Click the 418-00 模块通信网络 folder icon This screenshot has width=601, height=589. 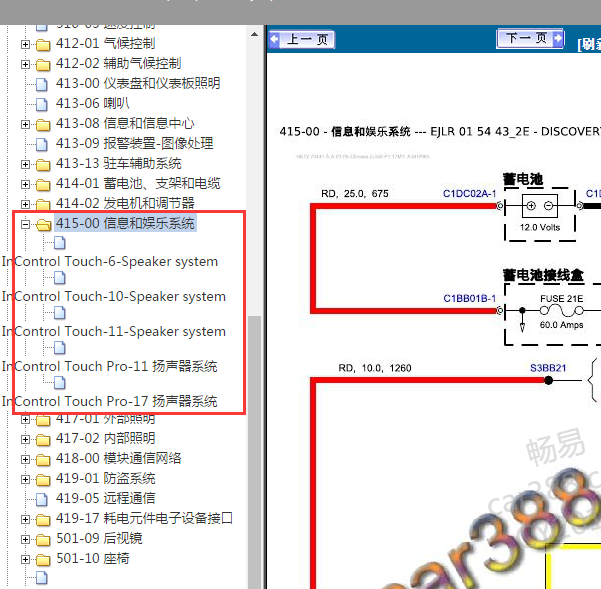tap(43, 459)
